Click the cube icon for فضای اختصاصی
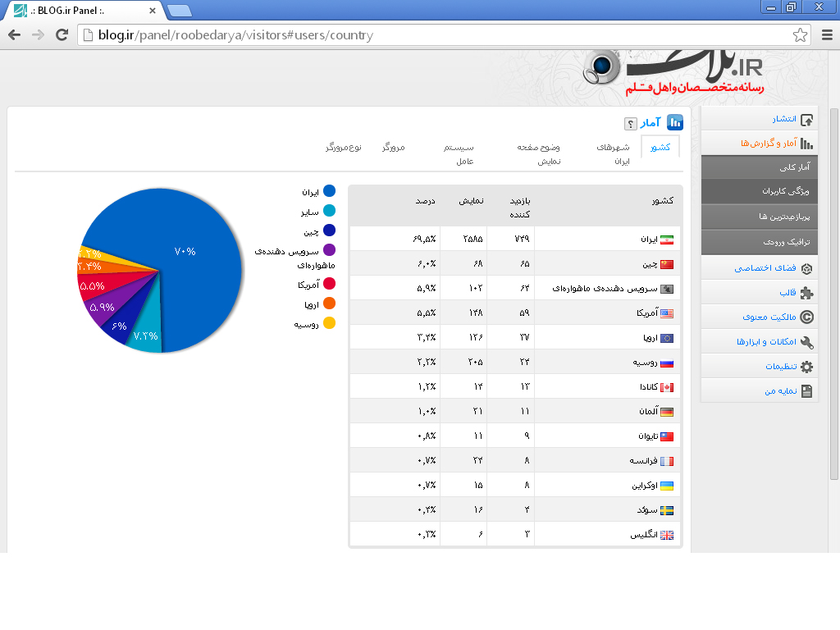Viewport: 840px width, 630px height. 806,268
